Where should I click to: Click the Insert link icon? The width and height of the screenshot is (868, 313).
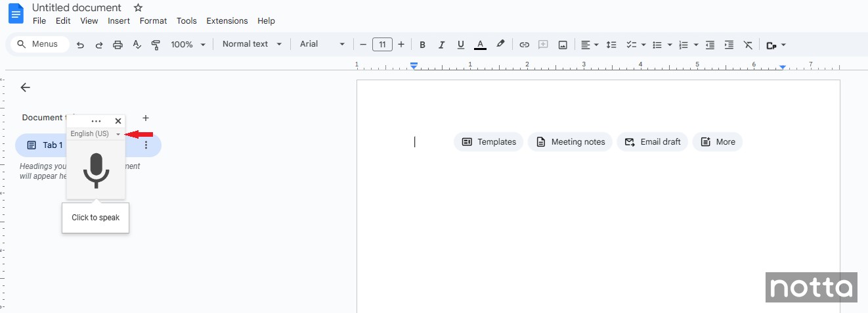[524, 45]
